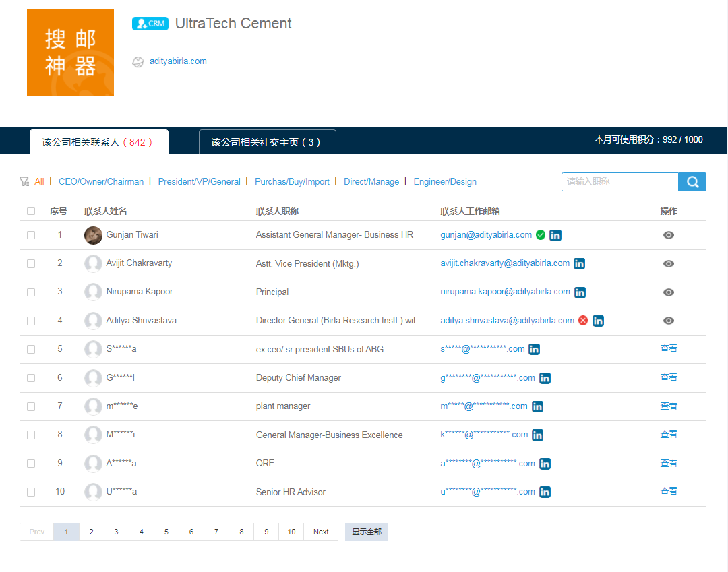The width and height of the screenshot is (728, 572).
Task: Select the company contacts tab
Action: pos(98,142)
